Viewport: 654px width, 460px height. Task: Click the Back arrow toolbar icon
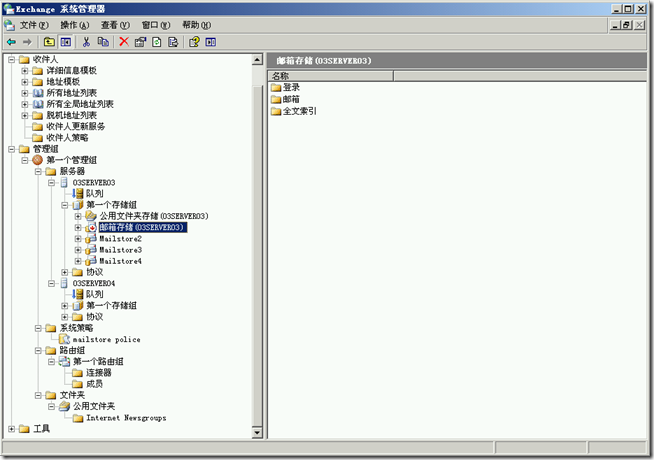tap(11, 42)
